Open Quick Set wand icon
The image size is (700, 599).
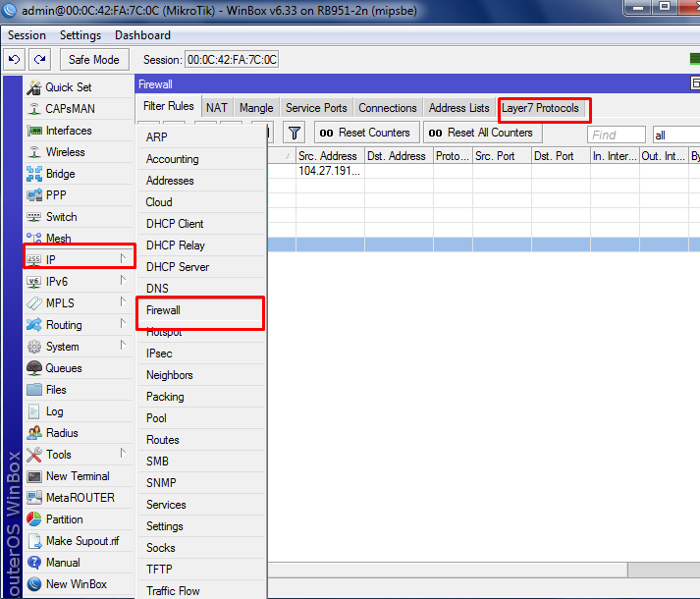[34, 87]
